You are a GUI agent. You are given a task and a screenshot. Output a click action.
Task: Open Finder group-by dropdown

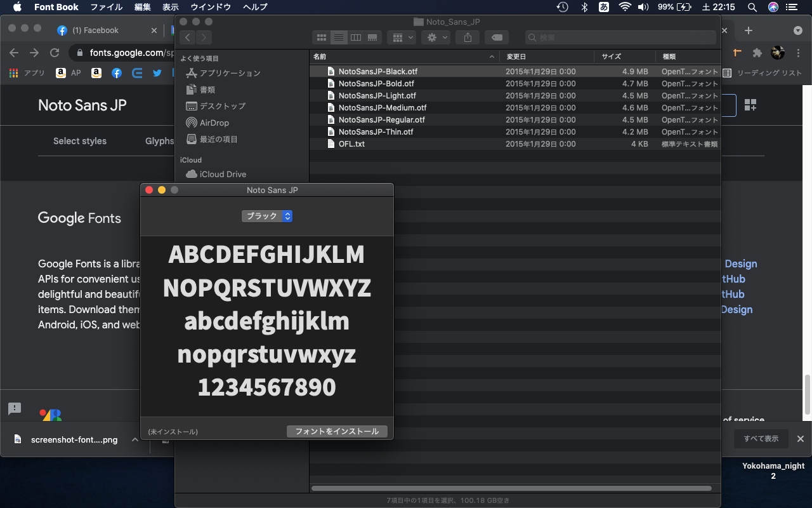click(x=402, y=37)
